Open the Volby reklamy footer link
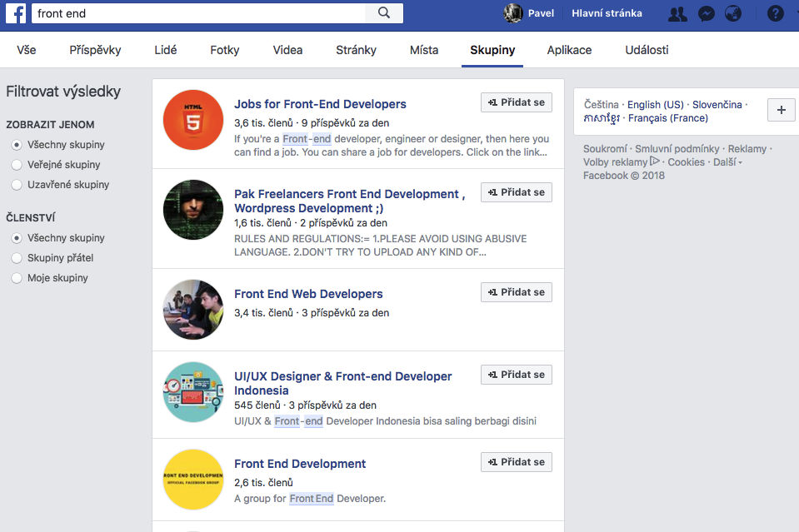799x532 pixels. pos(615,162)
